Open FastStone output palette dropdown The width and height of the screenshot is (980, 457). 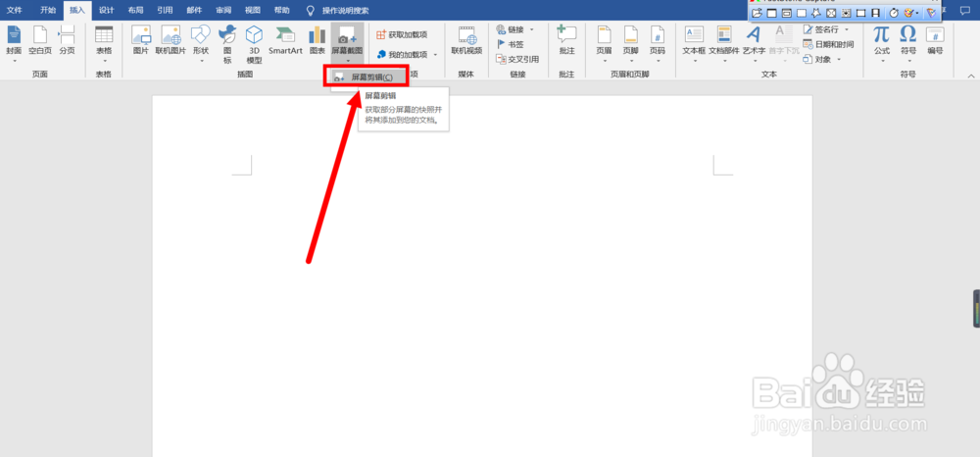917,13
